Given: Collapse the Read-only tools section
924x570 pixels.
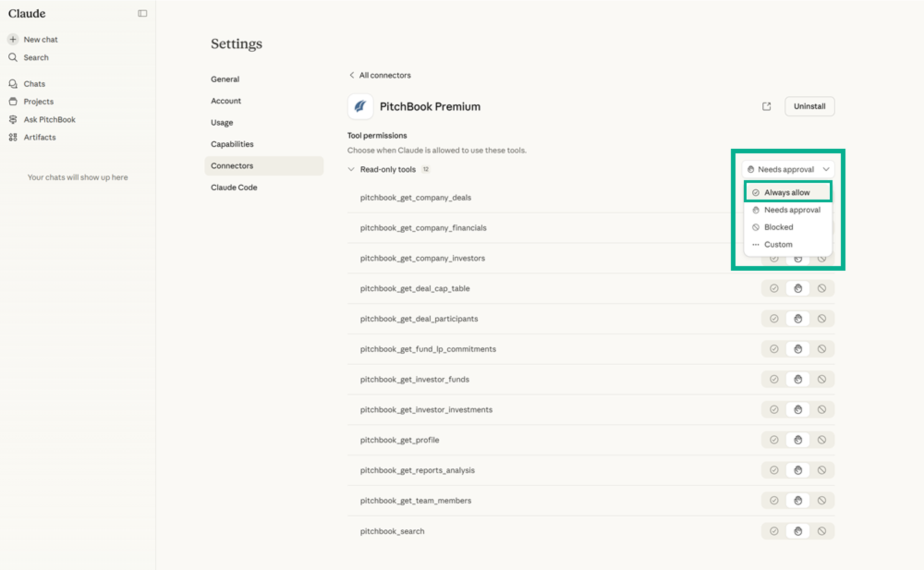Looking at the screenshot, I should click(351, 169).
